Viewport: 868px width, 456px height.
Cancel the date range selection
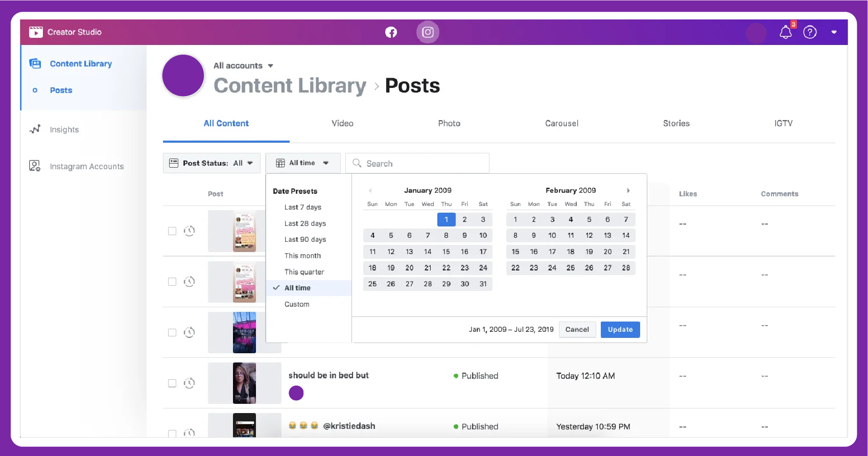coord(577,329)
